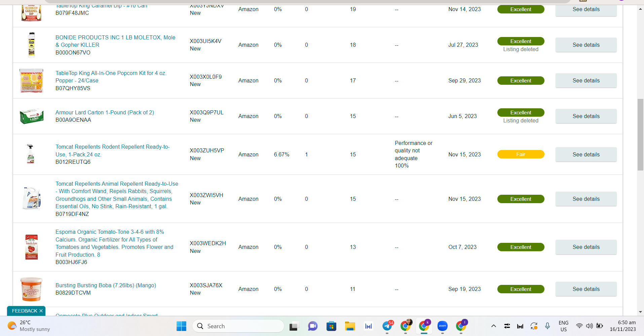The height and width of the screenshot is (336, 644).
Task: Click the Excellent badge in the Bursting Boba row
Action: tap(521, 289)
